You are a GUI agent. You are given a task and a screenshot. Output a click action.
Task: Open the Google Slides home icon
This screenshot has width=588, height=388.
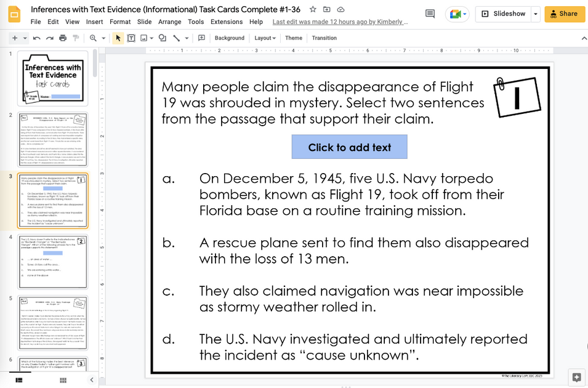click(x=14, y=15)
